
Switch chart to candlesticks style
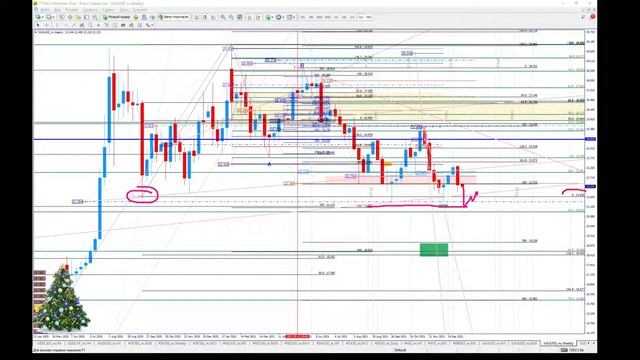[205, 17]
